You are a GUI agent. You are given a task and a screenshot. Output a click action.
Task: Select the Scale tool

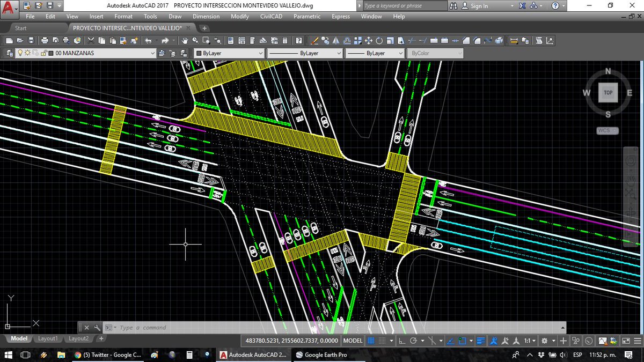coord(390,40)
